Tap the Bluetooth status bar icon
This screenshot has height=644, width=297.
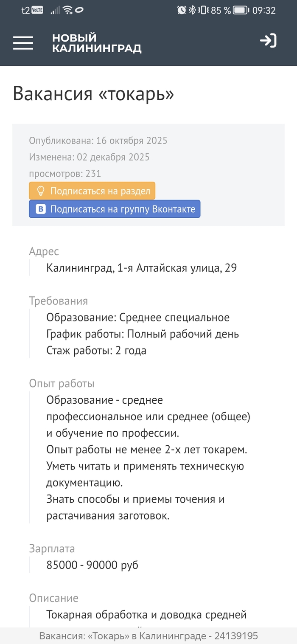192,10
